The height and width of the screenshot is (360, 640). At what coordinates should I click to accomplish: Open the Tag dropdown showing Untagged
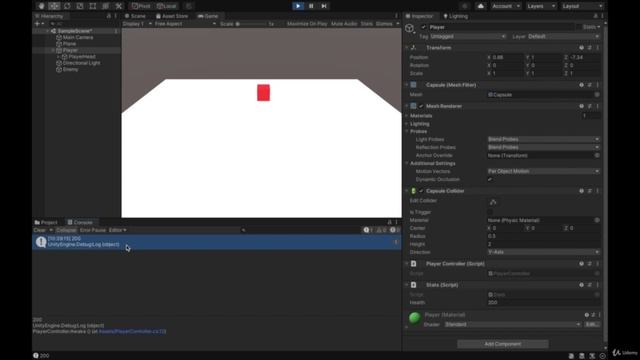pyautogui.click(x=468, y=36)
